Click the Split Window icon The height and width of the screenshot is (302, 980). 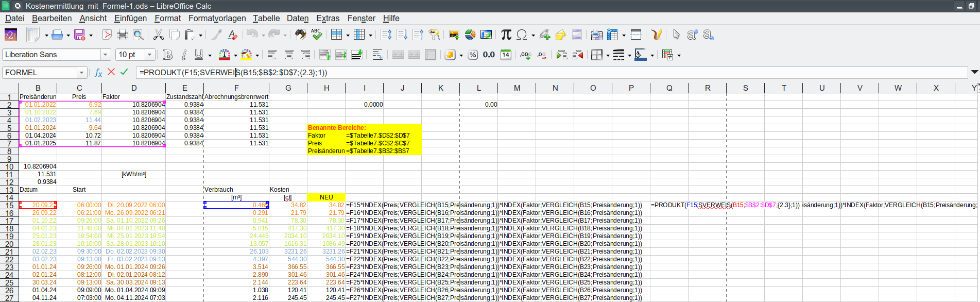tap(636, 35)
